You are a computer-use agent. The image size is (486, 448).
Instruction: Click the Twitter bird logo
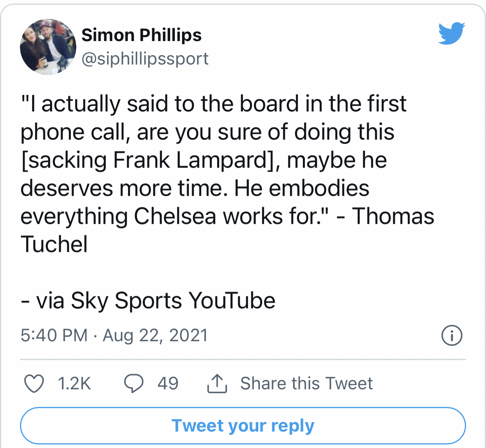pyautogui.click(x=452, y=33)
